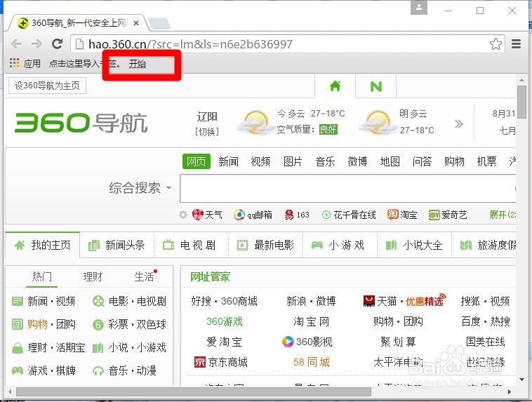Screen dimensions: 532x402
Task: Focus the main search input box
Action: tap(348, 188)
